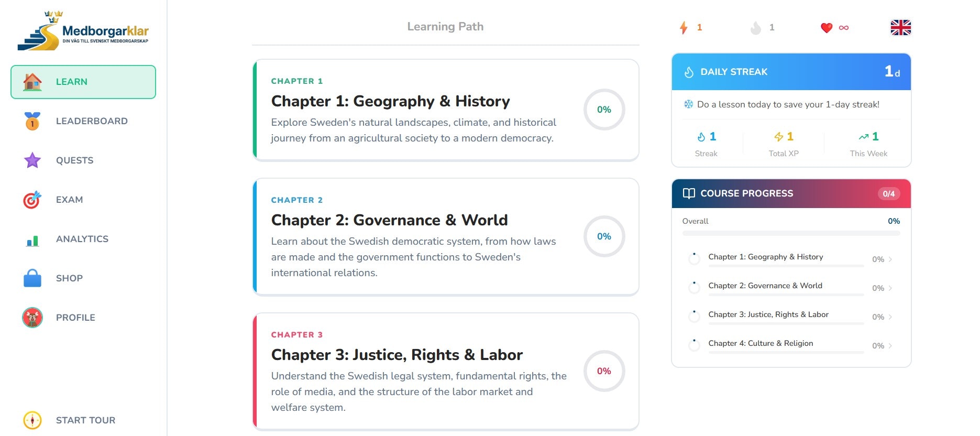Expand Chapter 3: Justice, Rights & Labor chevron

point(890,317)
